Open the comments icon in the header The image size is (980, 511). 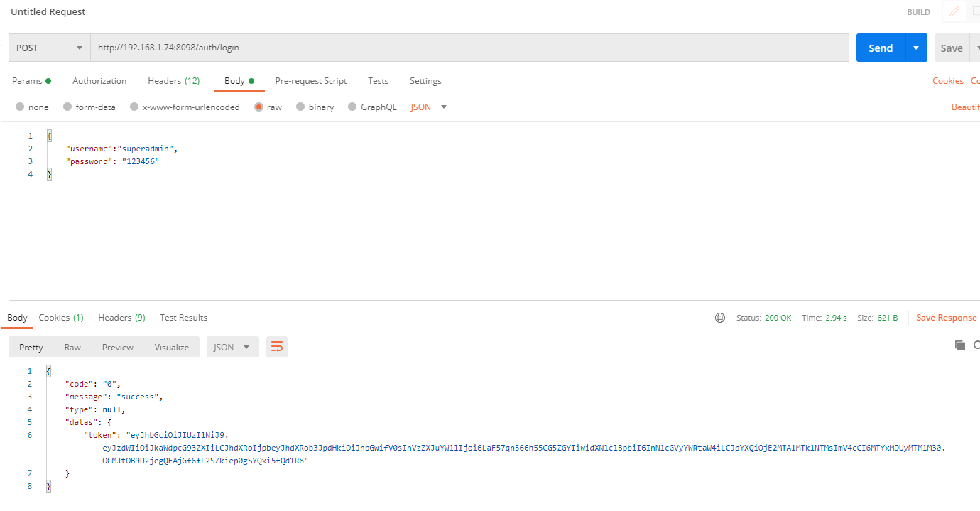click(x=976, y=12)
